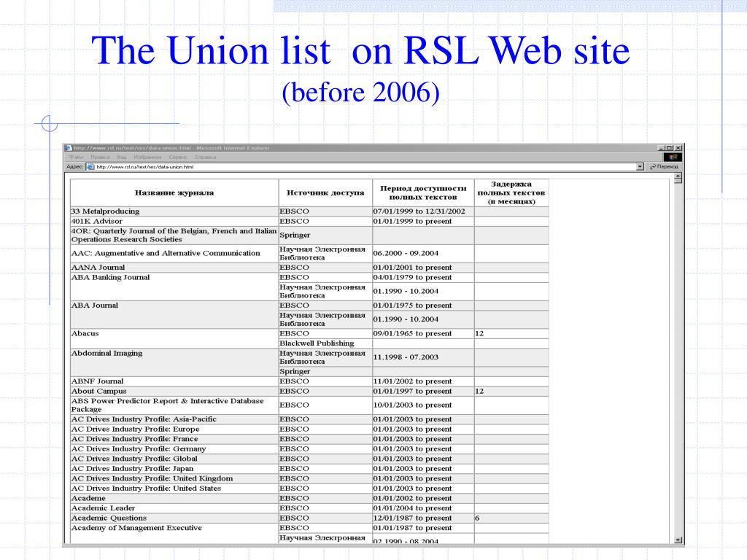Screen dimensions: 747x560
Task: Open the Файл menu
Action: coord(77,155)
